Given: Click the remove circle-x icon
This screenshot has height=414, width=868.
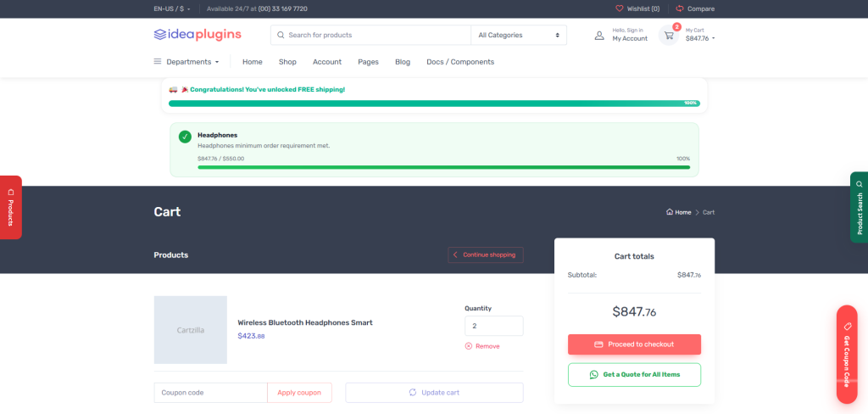Looking at the screenshot, I should coord(468,346).
